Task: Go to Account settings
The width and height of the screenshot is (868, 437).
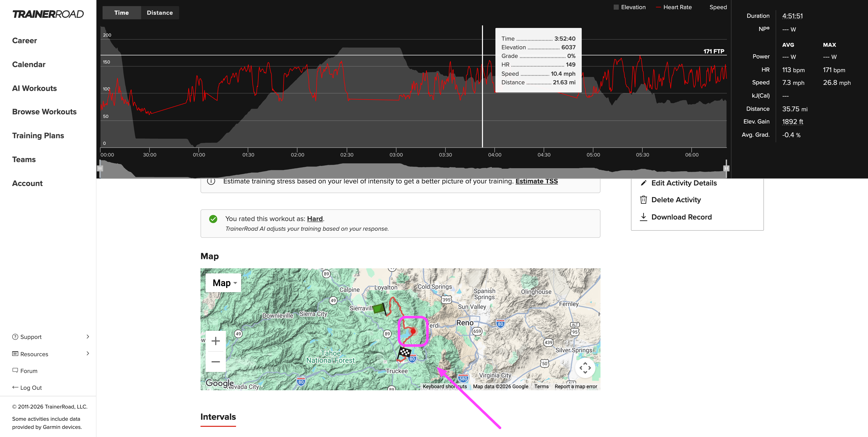Action: pyautogui.click(x=27, y=183)
